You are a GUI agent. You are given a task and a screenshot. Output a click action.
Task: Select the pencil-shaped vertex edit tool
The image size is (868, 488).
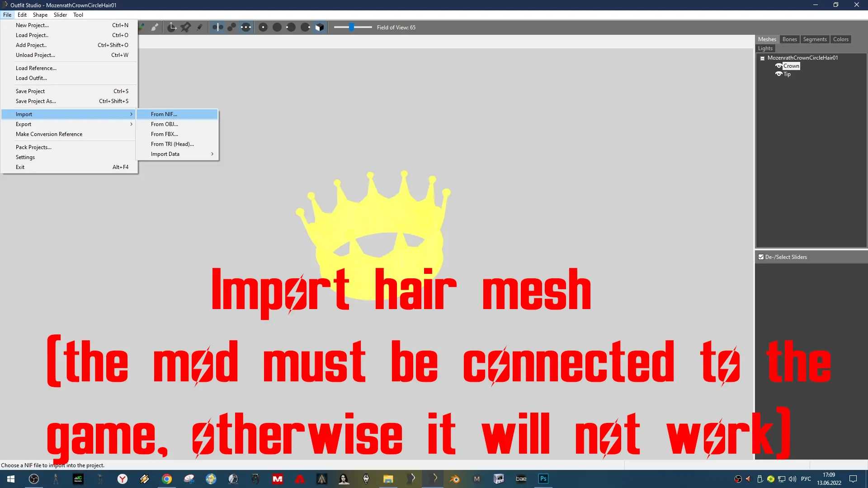[x=199, y=27]
